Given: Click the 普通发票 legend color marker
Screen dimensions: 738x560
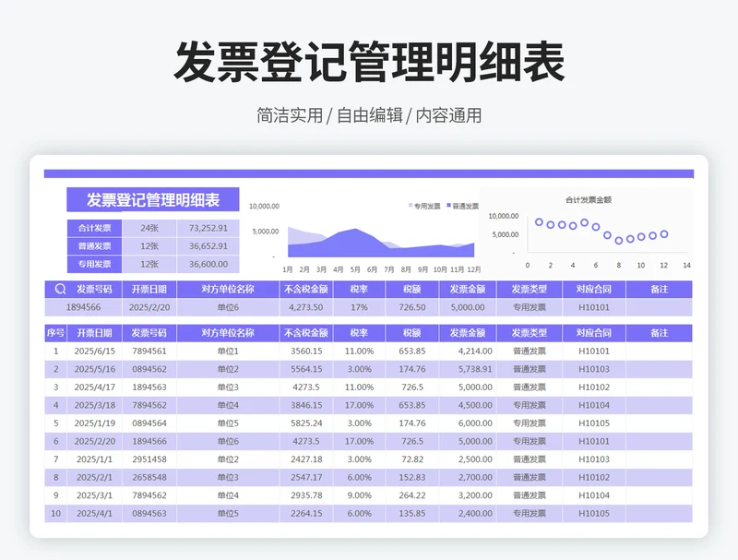Looking at the screenshot, I should (449, 206).
